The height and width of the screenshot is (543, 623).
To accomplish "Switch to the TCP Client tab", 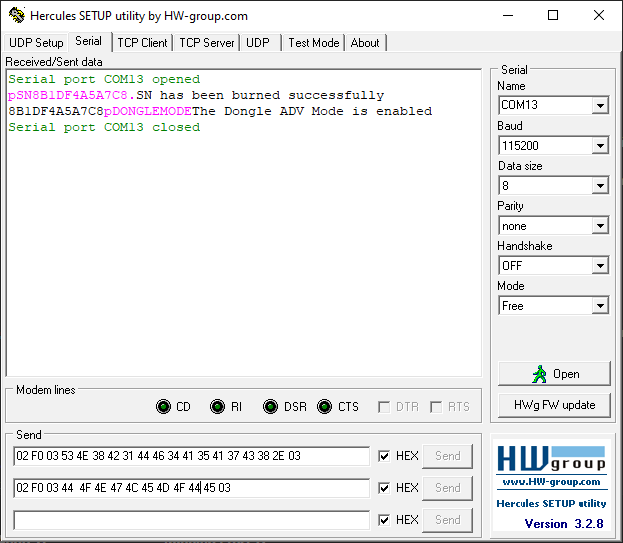I will point(142,43).
